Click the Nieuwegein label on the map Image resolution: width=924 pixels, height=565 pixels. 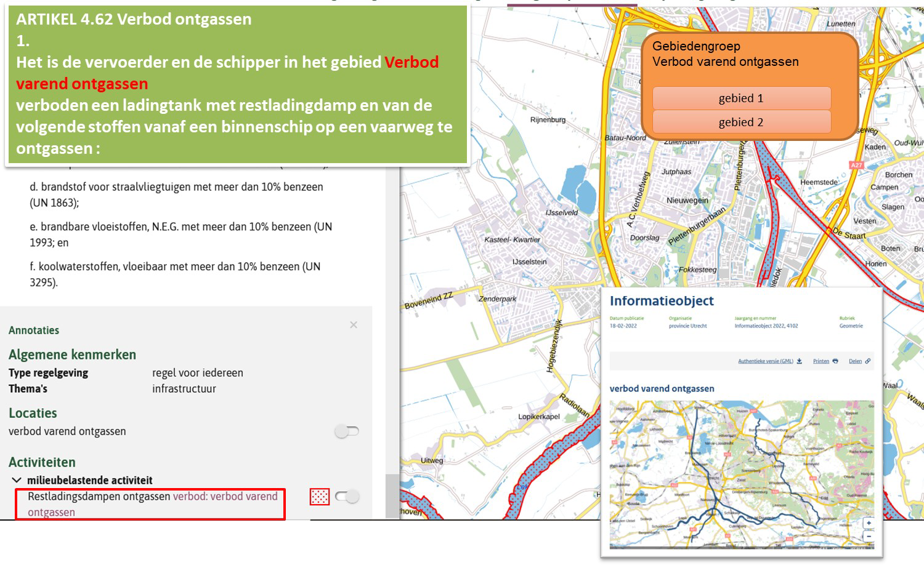[687, 201]
